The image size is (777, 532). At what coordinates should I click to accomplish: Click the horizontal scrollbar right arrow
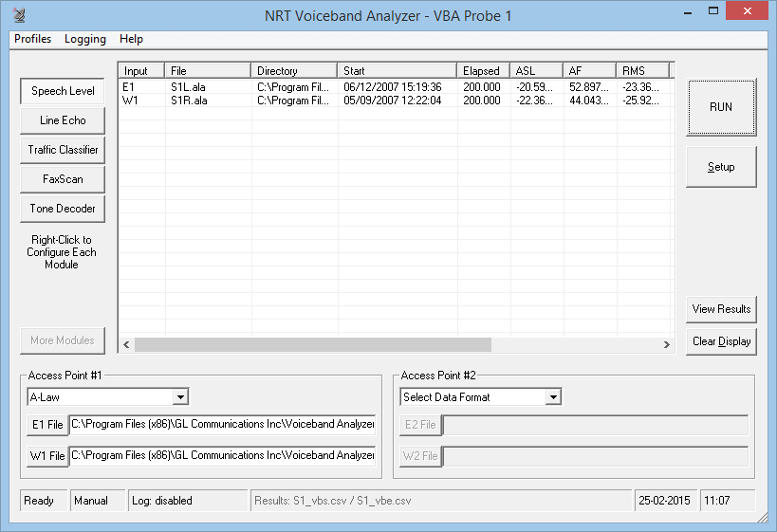(667, 345)
